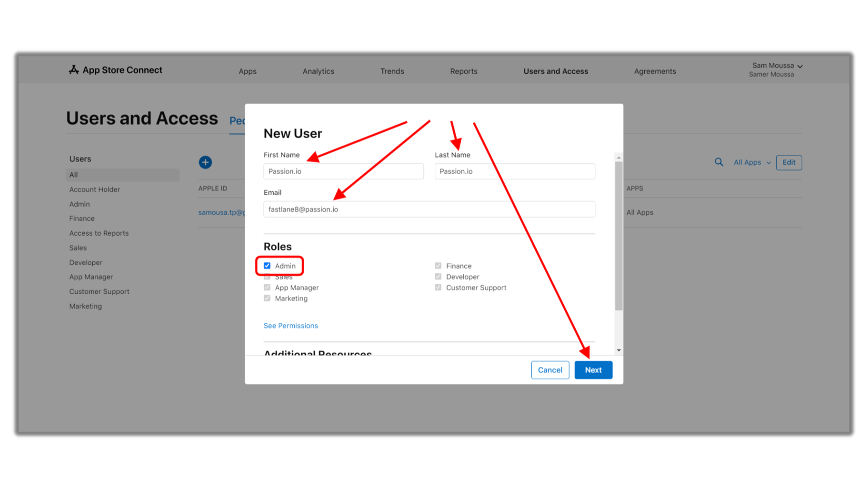868x488 pixels.
Task: Click the Cancel button
Action: point(550,370)
